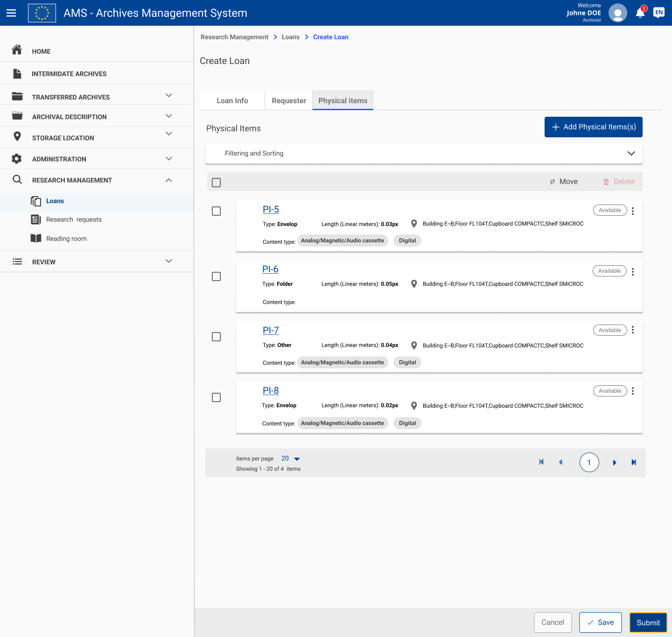The image size is (672, 637).
Task: Open the PI-7 item link
Action: tap(271, 330)
